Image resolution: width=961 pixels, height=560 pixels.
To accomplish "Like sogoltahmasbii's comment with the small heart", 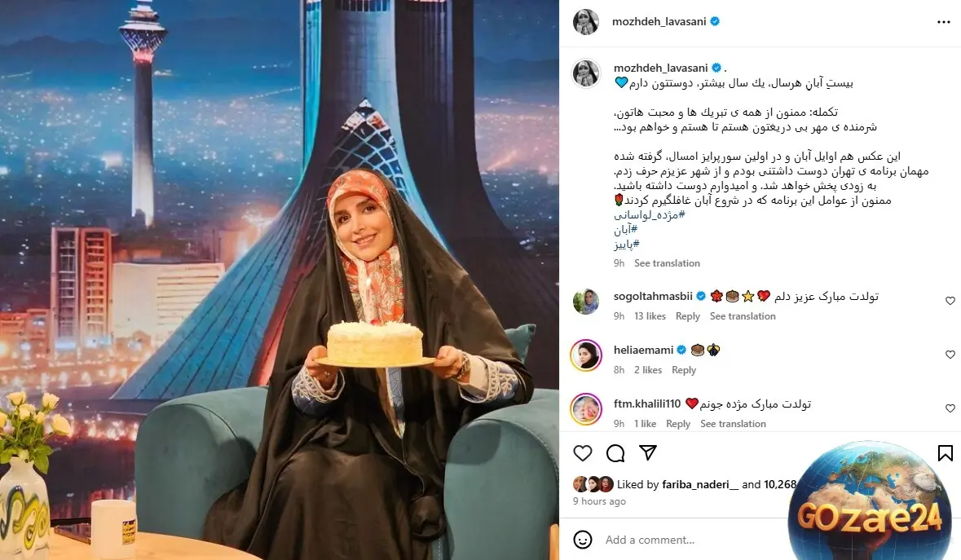I will click(950, 301).
